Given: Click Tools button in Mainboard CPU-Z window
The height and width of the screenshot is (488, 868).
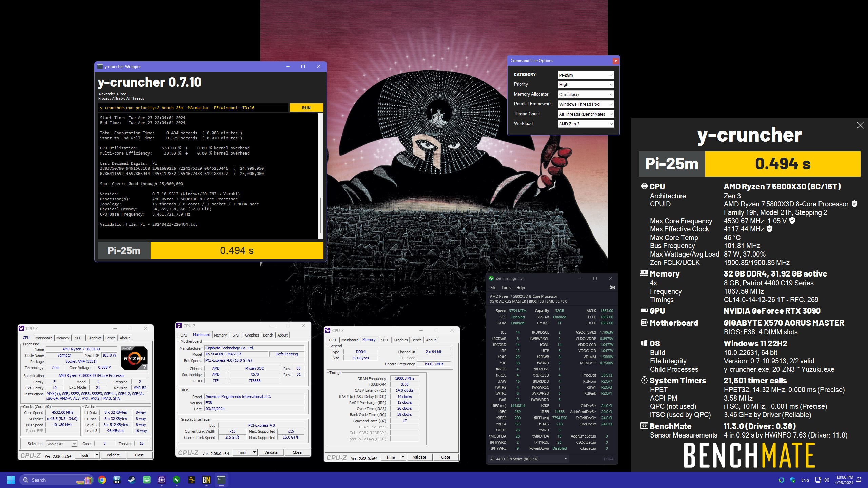Looking at the screenshot, I should pyautogui.click(x=242, y=452).
